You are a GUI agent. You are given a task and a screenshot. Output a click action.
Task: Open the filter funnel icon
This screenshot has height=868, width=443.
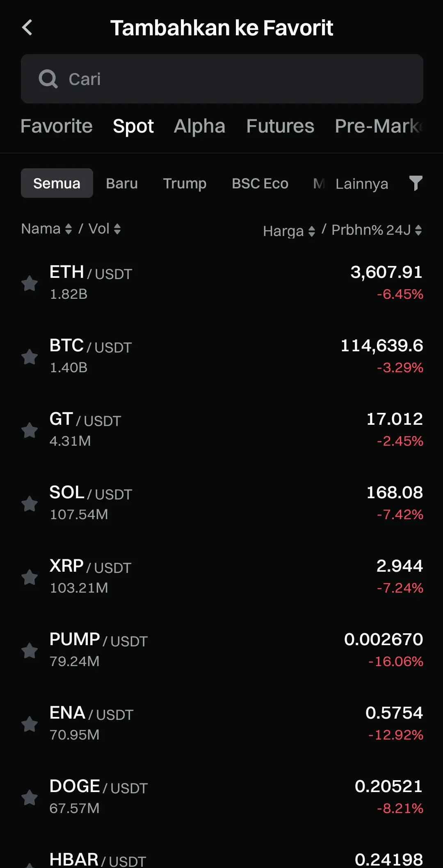point(416,183)
